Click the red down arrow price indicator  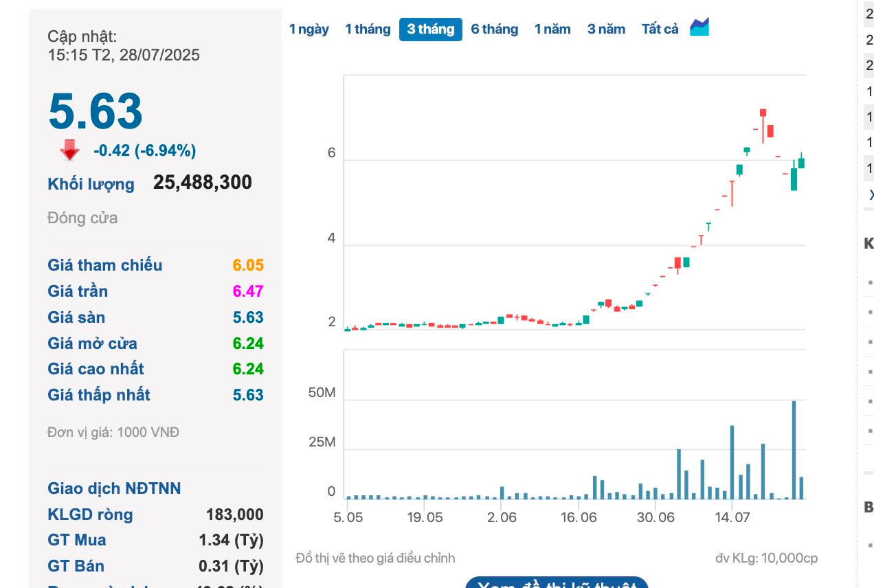click(69, 150)
